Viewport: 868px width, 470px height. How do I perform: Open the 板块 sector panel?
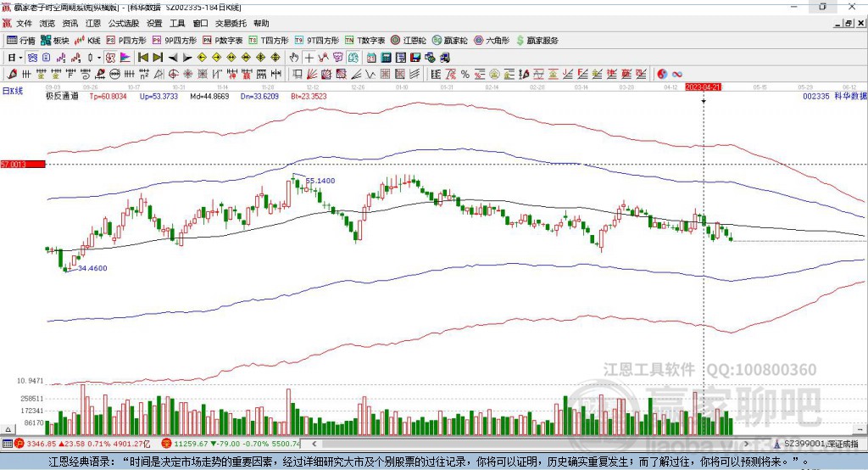[55, 41]
